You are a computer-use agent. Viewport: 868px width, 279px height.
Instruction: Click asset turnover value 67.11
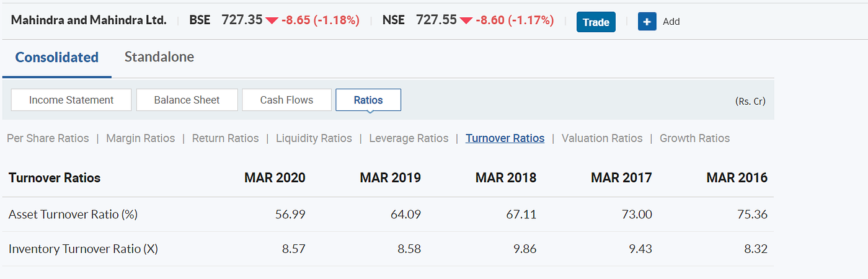(x=521, y=215)
